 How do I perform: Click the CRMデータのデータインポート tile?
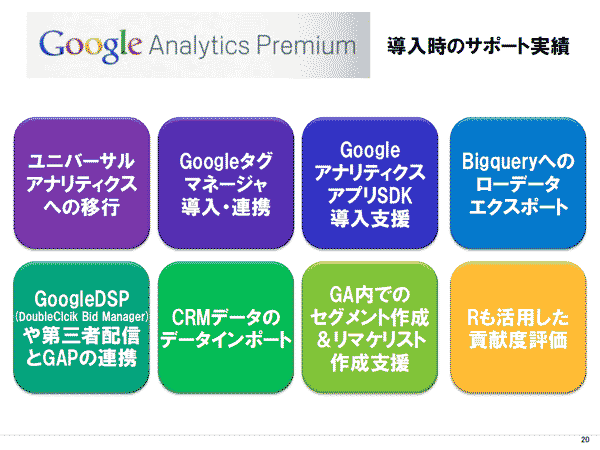tap(226, 327)
